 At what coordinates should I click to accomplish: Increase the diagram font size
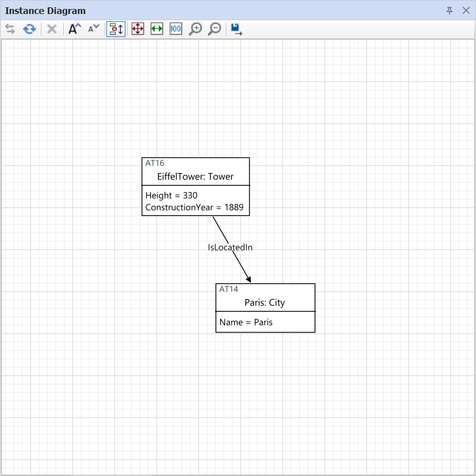click(74, 29)
